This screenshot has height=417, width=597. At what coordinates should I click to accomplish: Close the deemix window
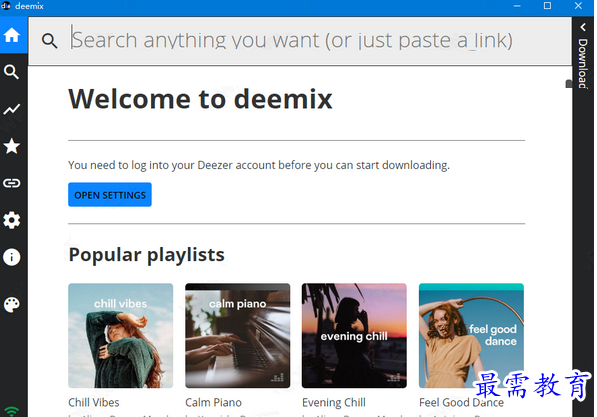click(x=578, y=6)
